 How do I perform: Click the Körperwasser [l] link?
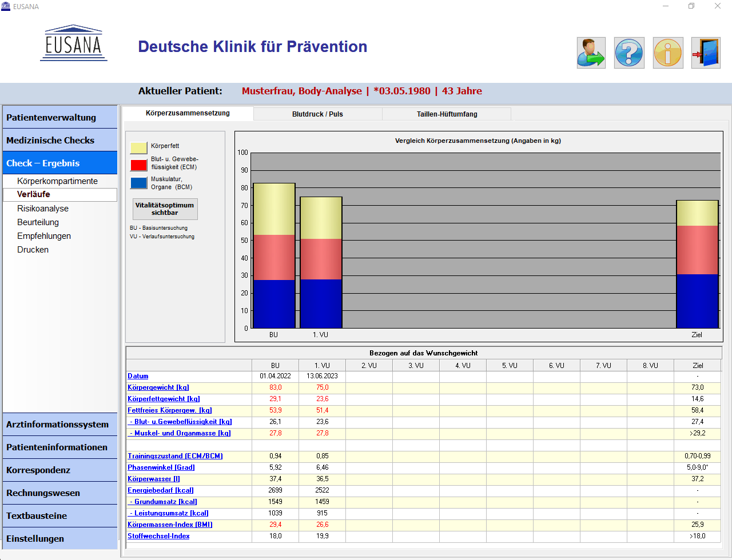click(x=154, y=479)
